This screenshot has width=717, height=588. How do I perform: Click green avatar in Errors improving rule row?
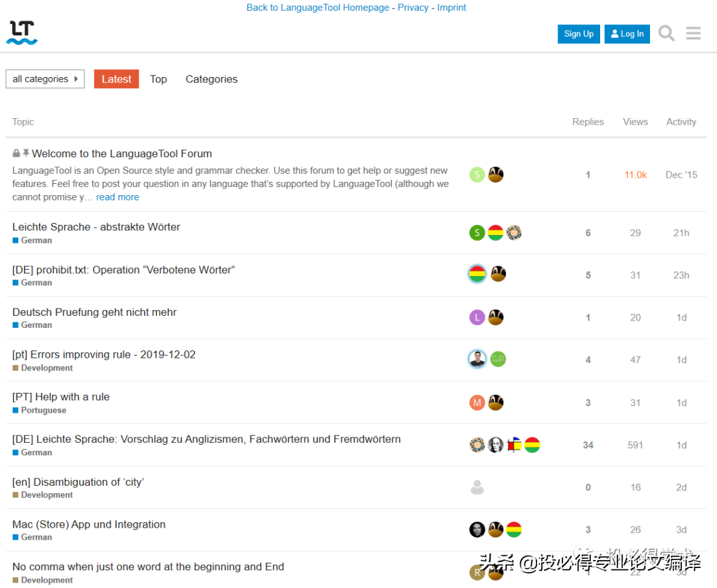[498, 360]
